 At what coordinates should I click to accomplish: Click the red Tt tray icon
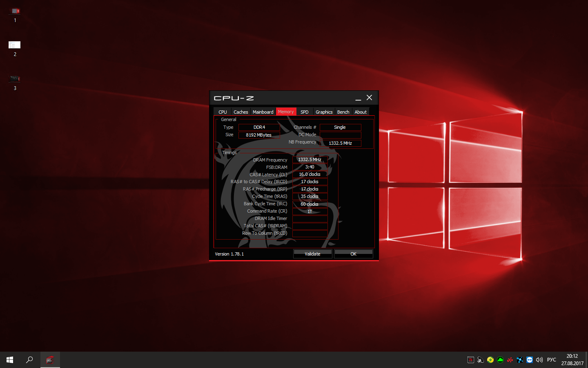click(471, 360)
